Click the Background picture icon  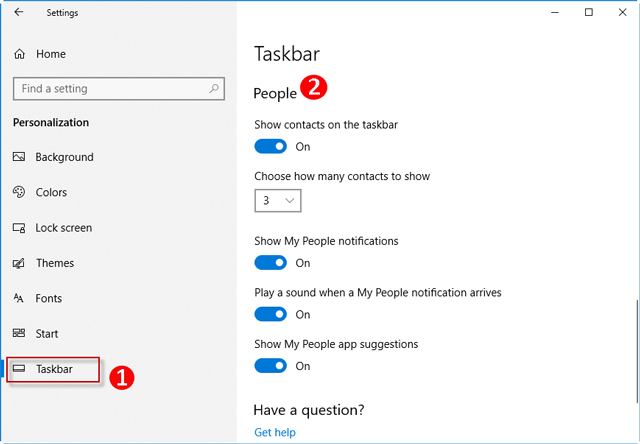(19, 157)
